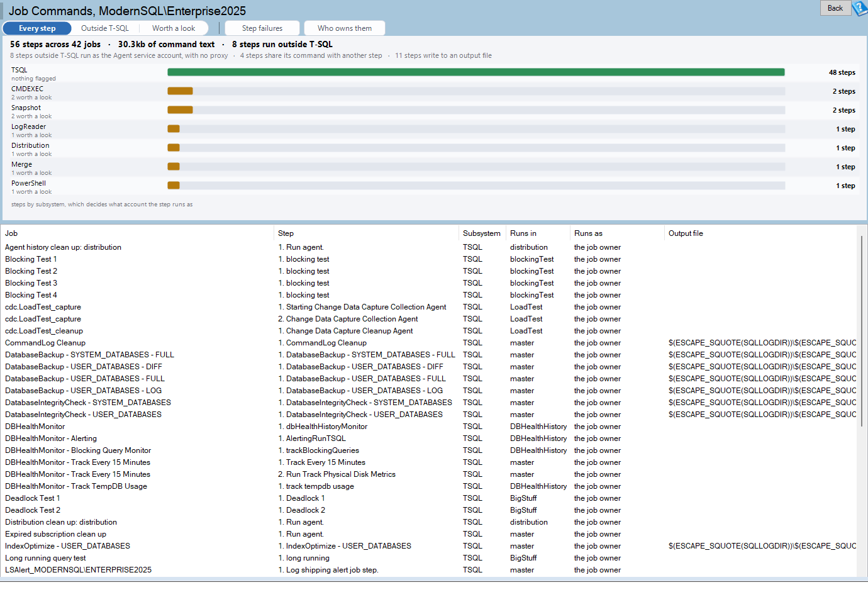Show the Step failures view
This screenshot has width=868, height=614.
(262, 28)
